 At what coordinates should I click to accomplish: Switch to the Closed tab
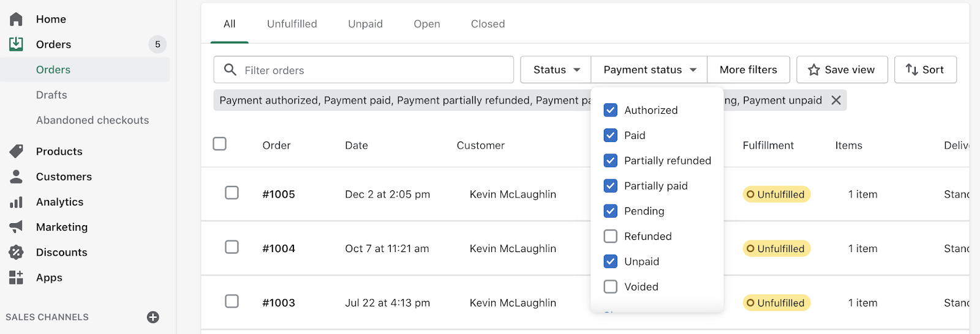488,24
